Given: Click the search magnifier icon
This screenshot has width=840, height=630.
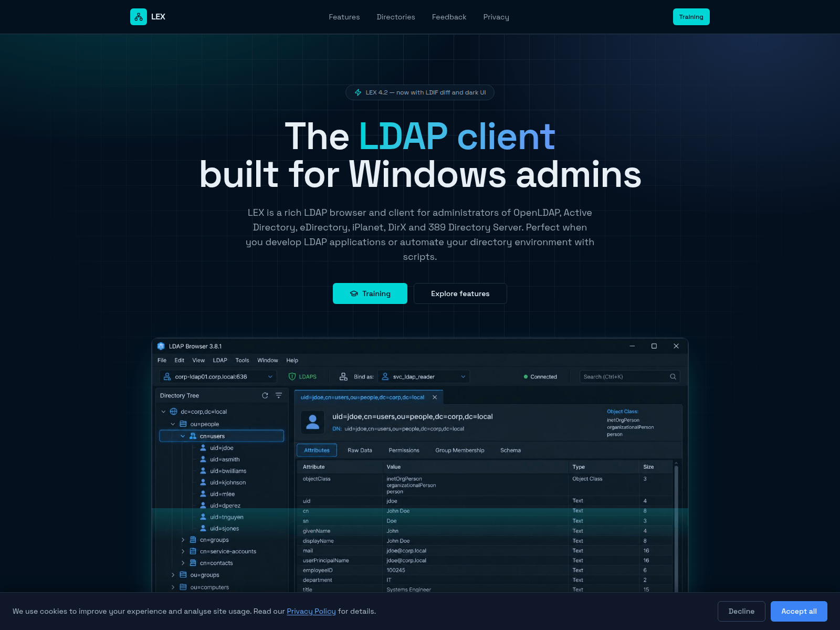Looking at the screenshot, I should tap(673, 376).
